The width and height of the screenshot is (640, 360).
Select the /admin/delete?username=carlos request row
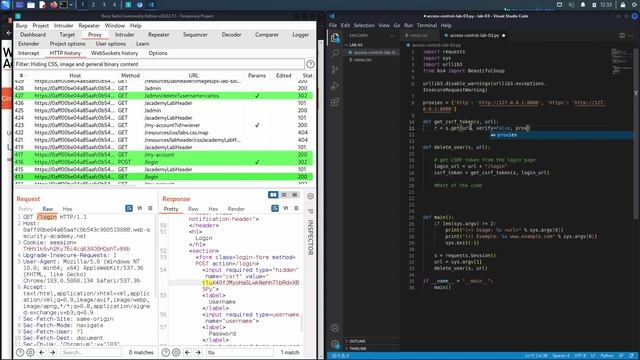click(163, 96)
